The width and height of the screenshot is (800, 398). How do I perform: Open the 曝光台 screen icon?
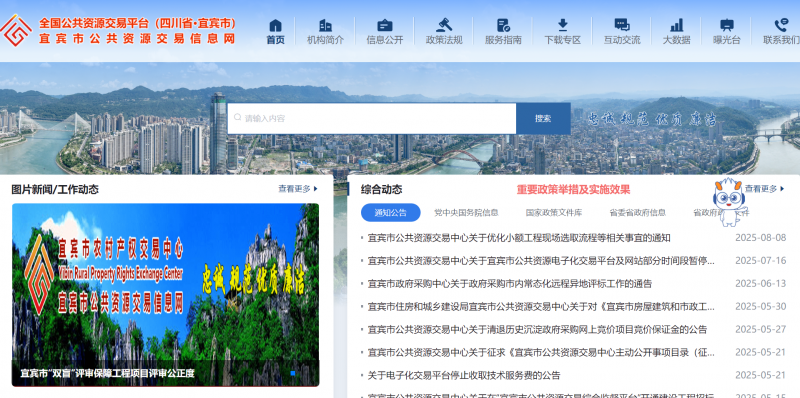click(x=727, y=25)
